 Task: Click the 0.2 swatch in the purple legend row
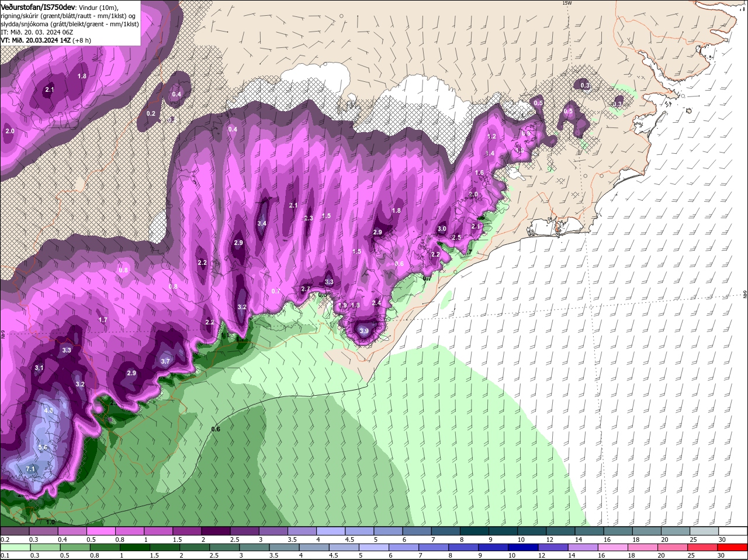pyautogui.click(x=15, y=530)
